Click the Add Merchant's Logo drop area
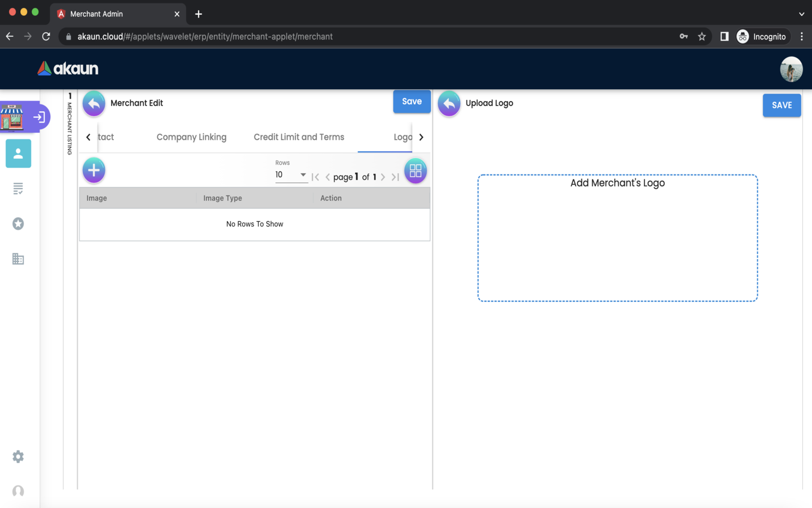The image size is (812, 508). pyautogui.click(x=617, y=238)
